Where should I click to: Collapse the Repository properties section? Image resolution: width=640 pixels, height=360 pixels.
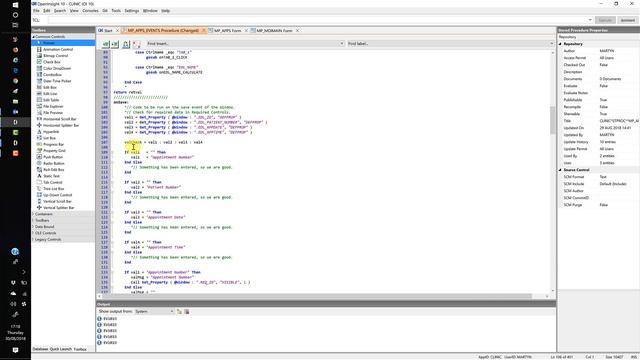(x=560, y=44)
